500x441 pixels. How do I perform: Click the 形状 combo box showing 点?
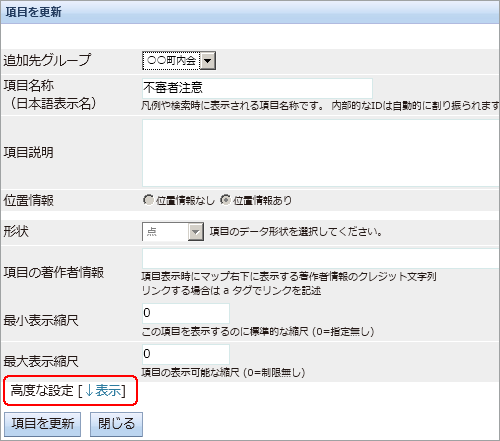173,232
